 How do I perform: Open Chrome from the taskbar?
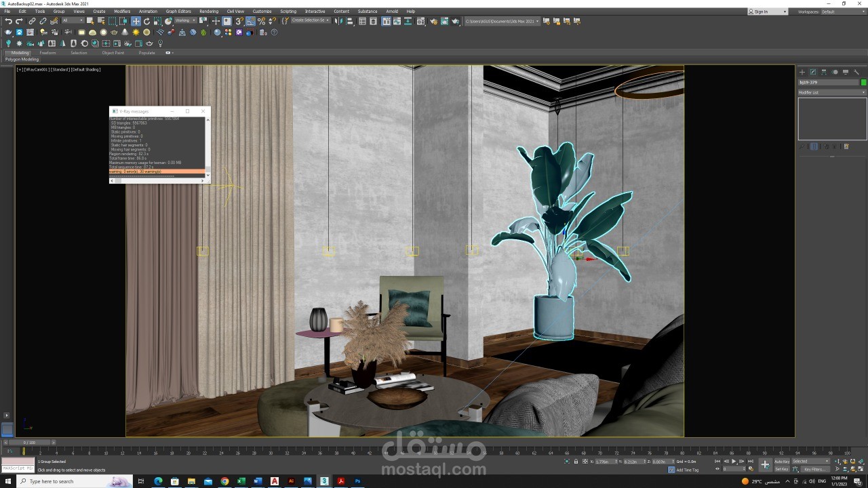[224, 481]
